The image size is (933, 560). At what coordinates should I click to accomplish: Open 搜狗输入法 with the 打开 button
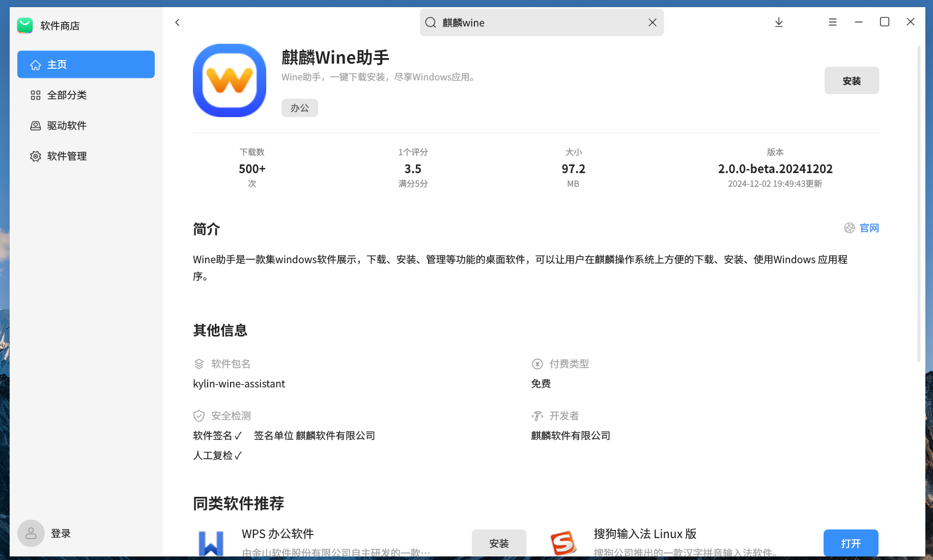[x=851, y=543]
